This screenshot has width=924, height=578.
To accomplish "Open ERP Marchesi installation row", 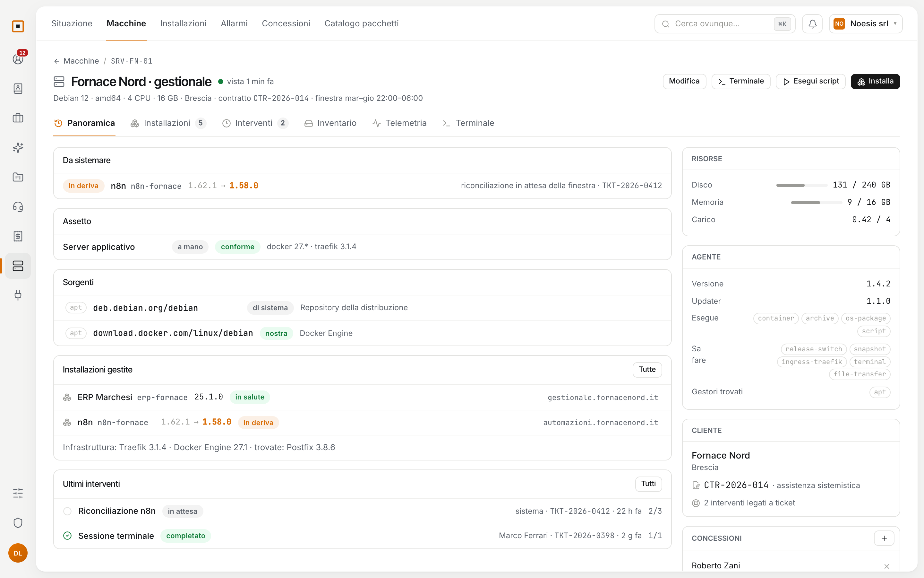I will tap(362, 397).
